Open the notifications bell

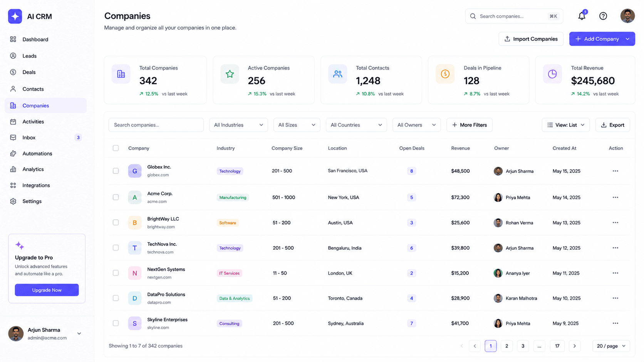582,16
